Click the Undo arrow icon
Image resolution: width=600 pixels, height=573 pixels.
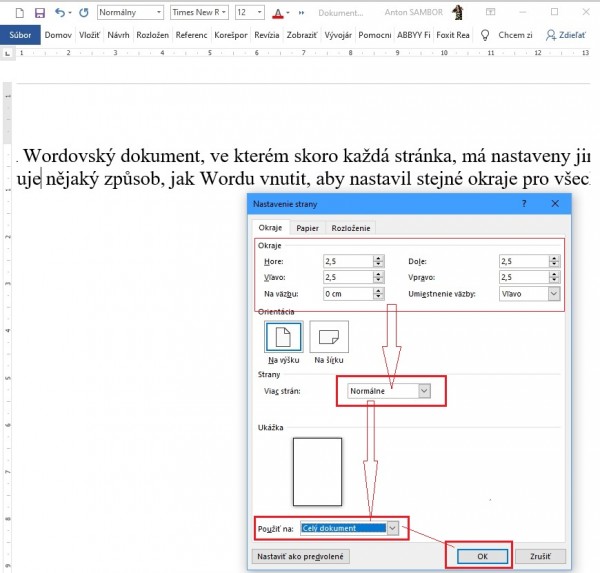coord(61,13)
